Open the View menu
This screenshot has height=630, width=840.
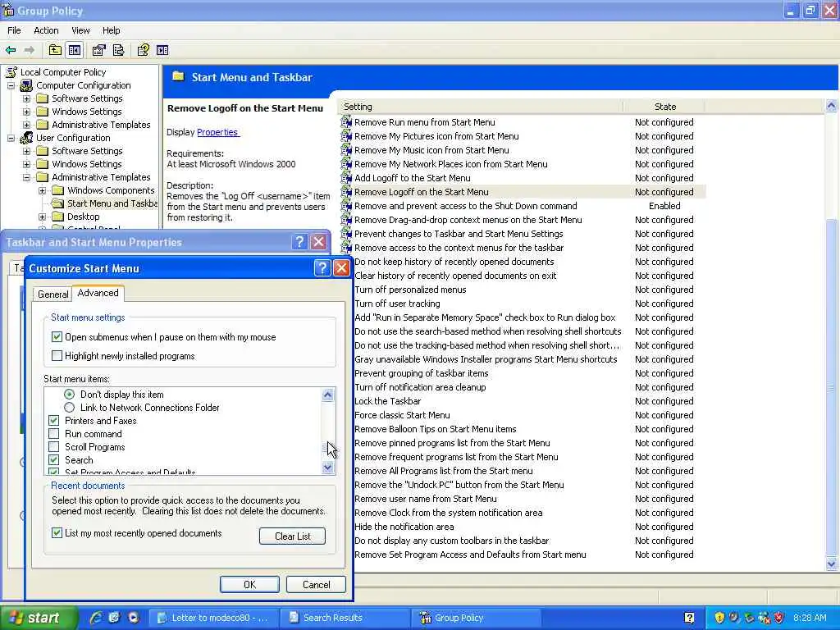[80, 30]
